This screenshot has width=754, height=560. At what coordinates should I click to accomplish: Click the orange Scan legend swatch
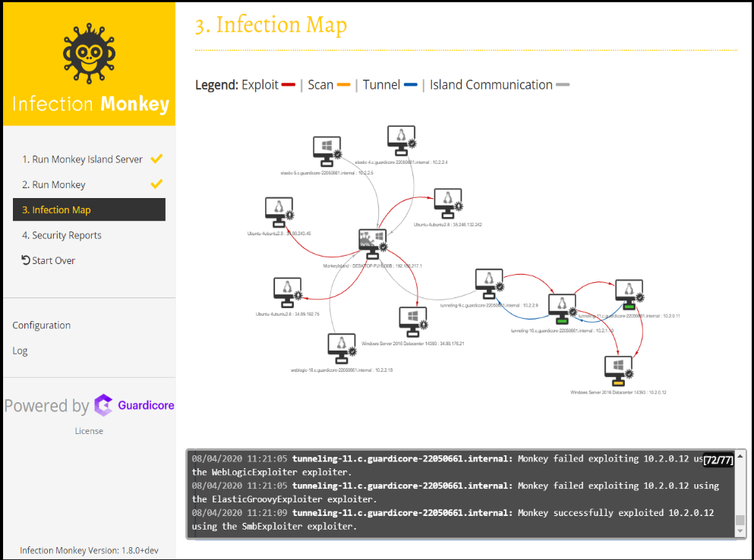(x=344, y=84)
